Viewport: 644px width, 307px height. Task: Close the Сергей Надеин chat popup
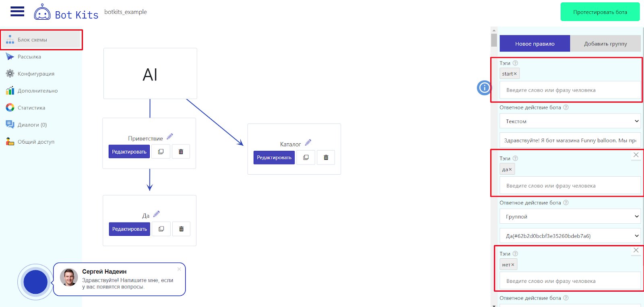click(x=179, y=269)
